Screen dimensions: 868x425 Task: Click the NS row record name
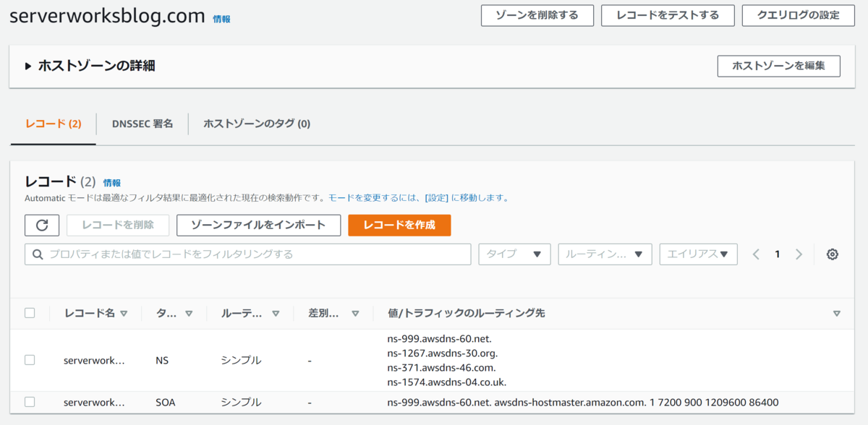coord(94,360)
